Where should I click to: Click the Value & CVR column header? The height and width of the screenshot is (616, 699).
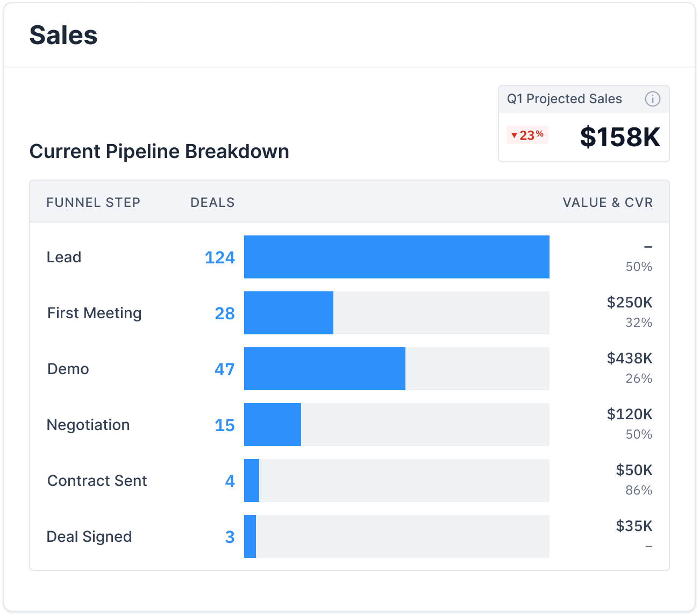click(607, 203)
